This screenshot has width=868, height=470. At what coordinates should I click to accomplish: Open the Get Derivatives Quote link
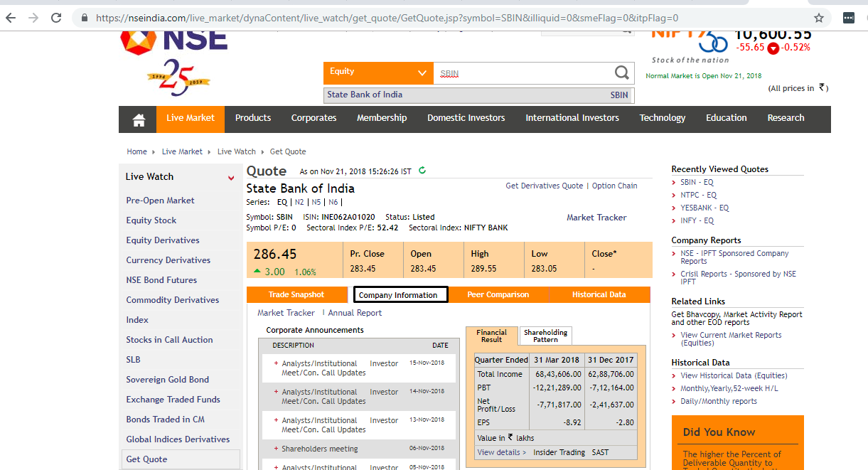click(545, 186)
